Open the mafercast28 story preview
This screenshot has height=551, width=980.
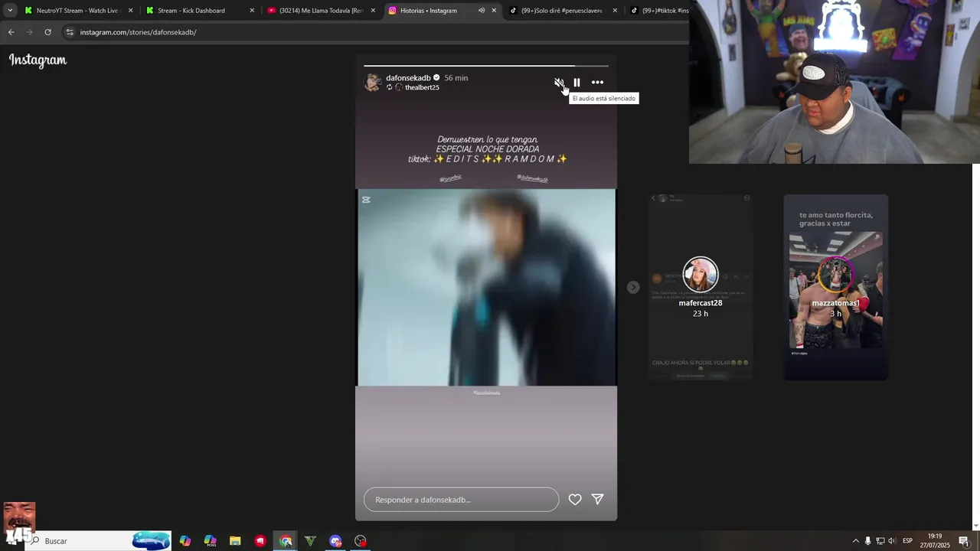point(701,287)
